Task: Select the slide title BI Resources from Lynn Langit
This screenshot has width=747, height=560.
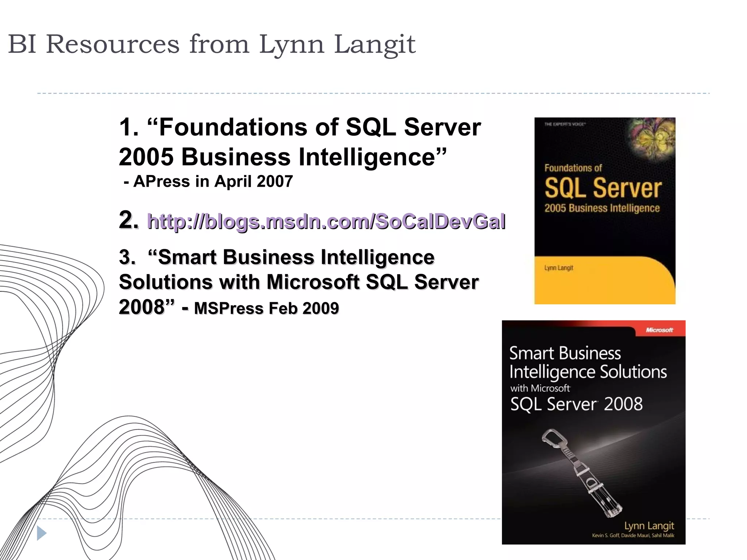Action: pos(212,44)
